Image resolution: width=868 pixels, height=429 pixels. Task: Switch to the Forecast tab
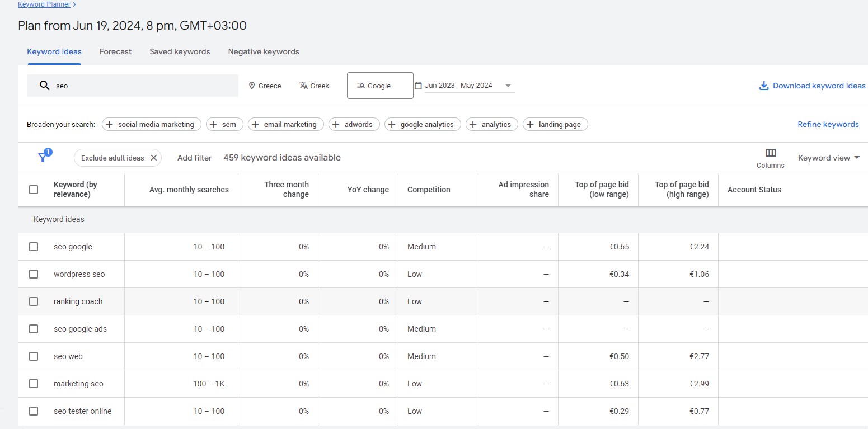[115, 51]
